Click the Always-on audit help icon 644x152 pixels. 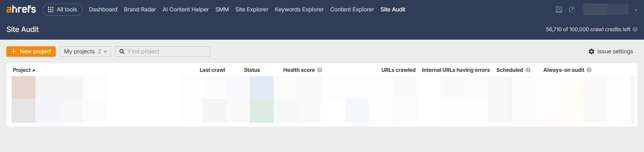click(x=589, y=70)
